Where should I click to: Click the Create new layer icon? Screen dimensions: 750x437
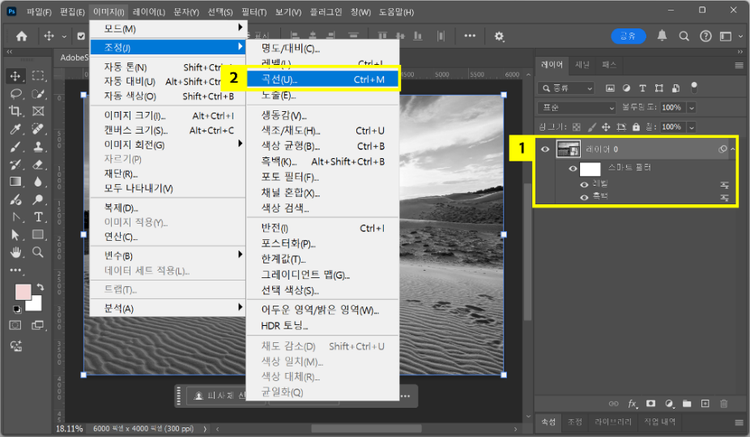705,404
